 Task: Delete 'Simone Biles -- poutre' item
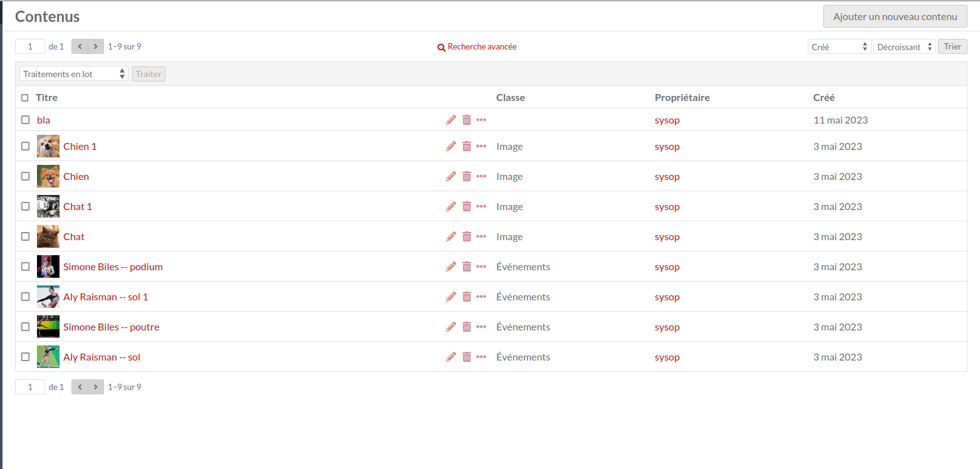pyautogui.click(x=467, y=327)
